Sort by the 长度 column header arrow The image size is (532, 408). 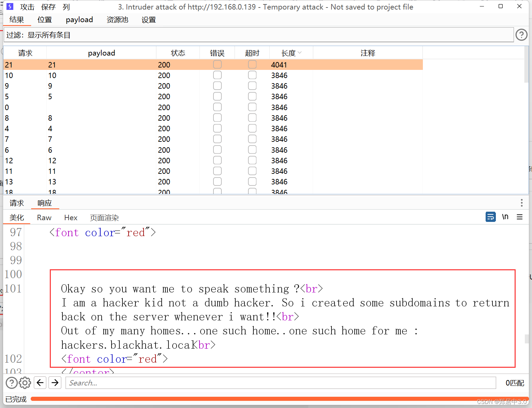(300, 53)
